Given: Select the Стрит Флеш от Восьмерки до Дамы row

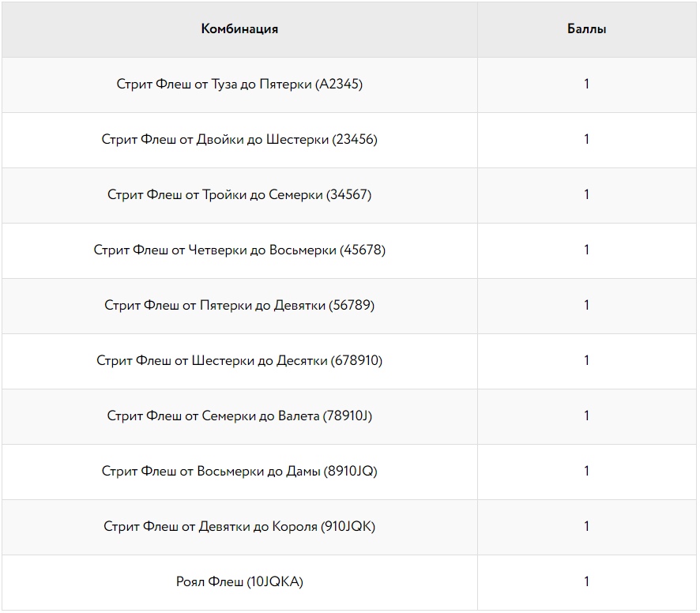Looking at the screenshot, I should coord(349,472).
